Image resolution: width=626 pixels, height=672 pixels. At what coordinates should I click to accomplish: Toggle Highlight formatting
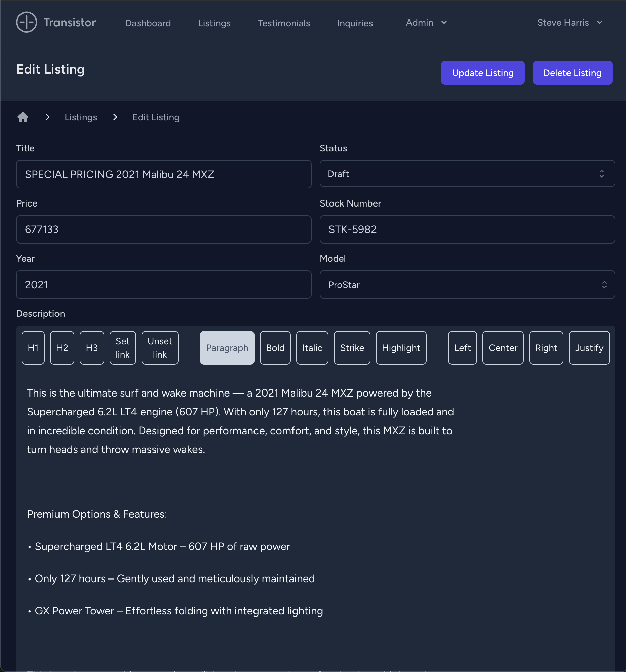coord(401,348)
